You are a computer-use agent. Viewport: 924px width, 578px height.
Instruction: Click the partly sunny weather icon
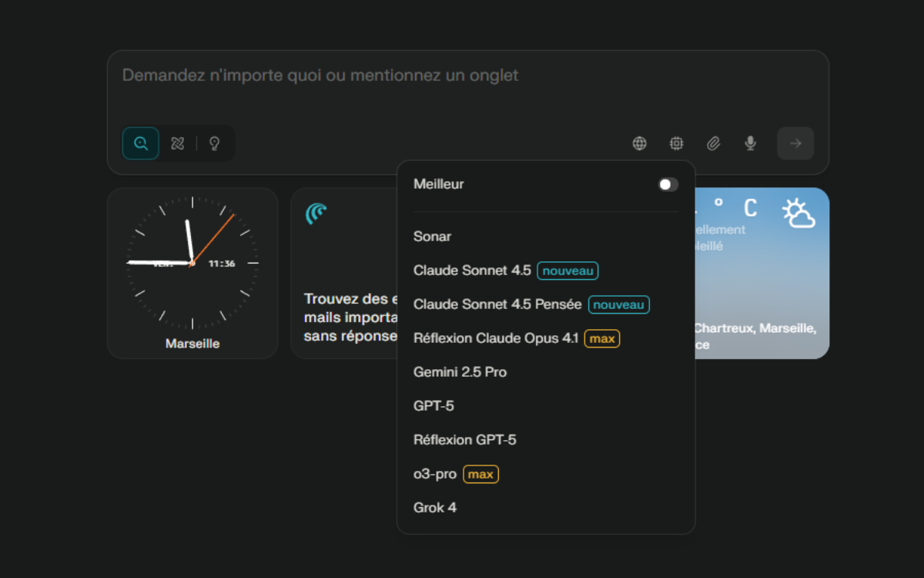pos(798,213)
